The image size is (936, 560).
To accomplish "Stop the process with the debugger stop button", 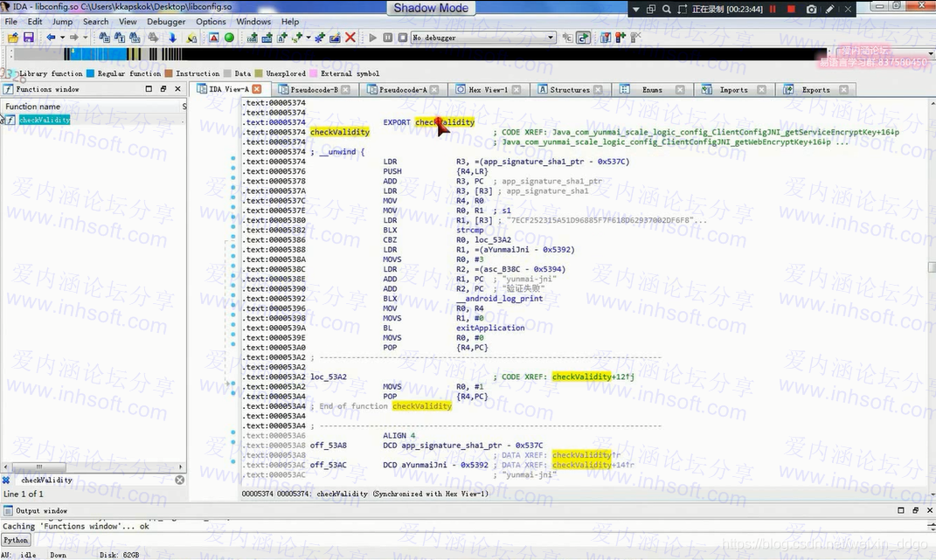I will [403, 38].
